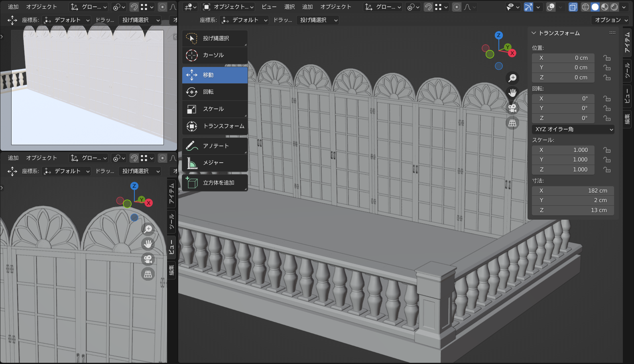This screenshot has height=364, width=634.
Task: Switch main viewport to wireframe shading
Action: pyautogui.click(x=585, y=7)
